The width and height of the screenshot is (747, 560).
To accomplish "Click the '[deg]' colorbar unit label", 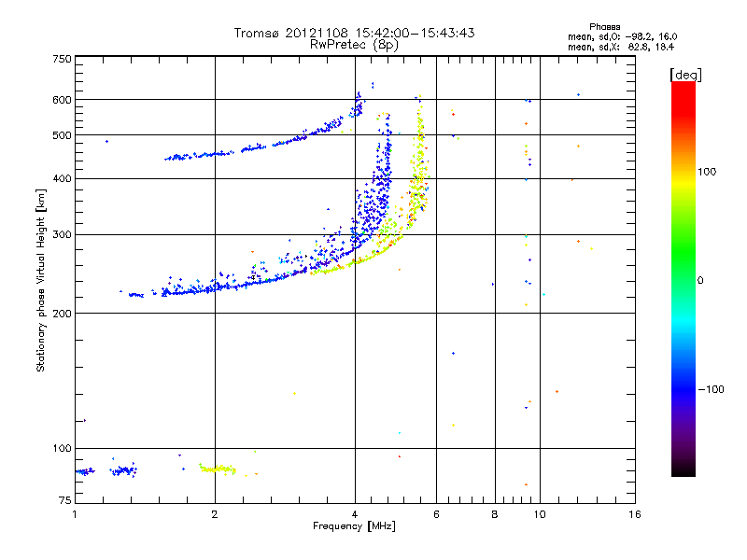I will pyautogui.click(x=685, y=75).
